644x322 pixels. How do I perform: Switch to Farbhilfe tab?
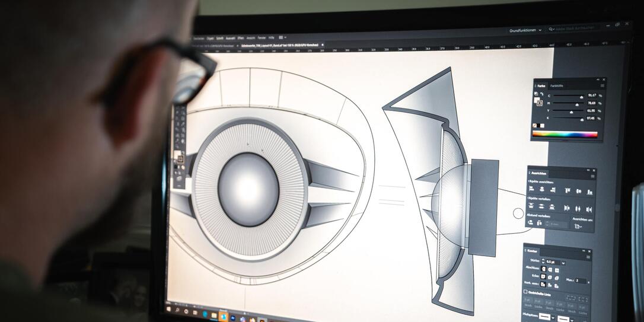(x=556, y=86)
